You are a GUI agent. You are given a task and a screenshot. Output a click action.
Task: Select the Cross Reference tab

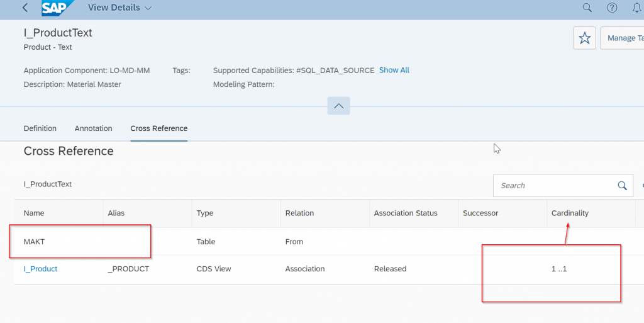(159, 128)
